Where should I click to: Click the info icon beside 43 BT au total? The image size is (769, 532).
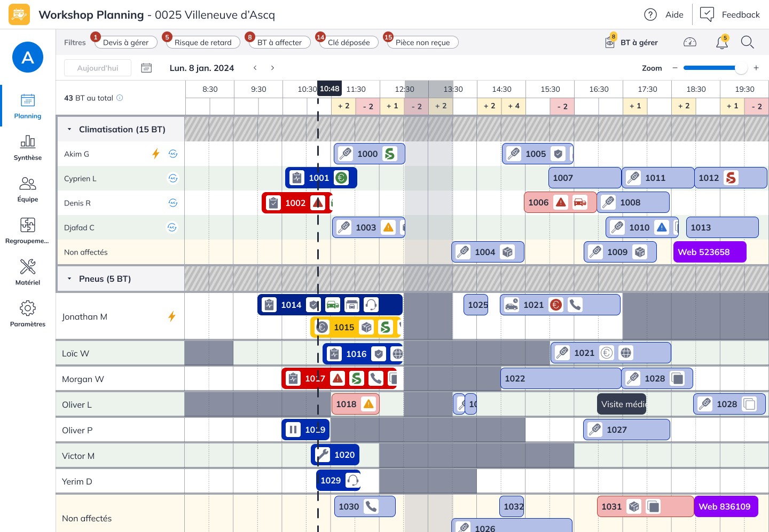(120, 98)
